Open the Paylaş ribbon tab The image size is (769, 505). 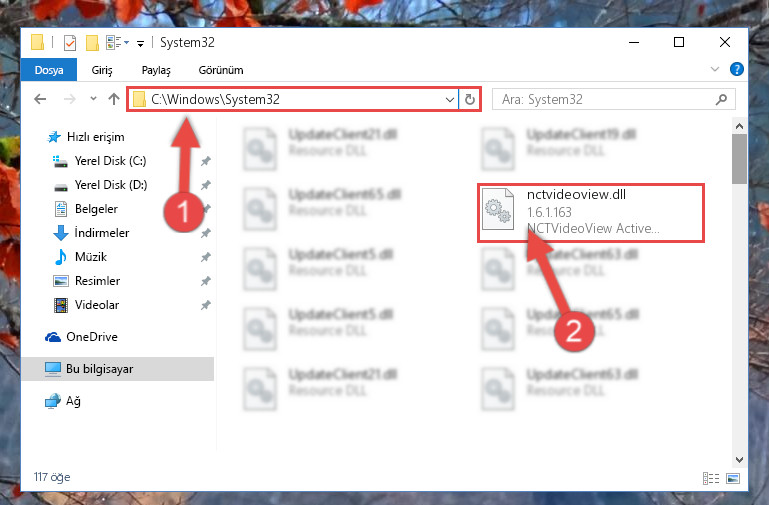156,70
